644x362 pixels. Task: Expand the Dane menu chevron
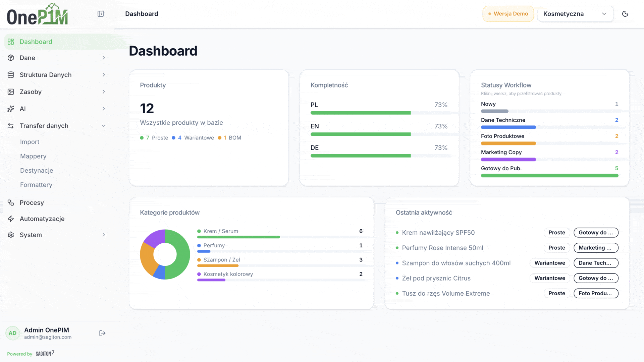pos(104,58)
